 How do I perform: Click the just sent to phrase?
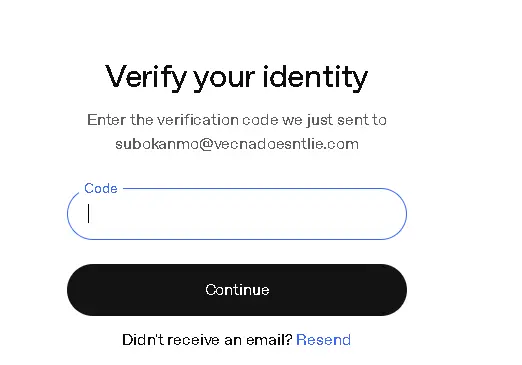347,120
